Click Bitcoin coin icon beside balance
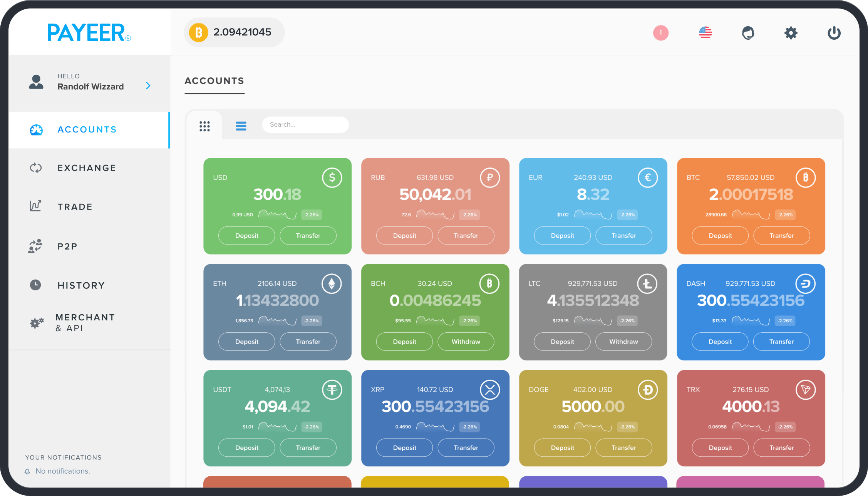868x496 pixels. [x=199, y=32]
